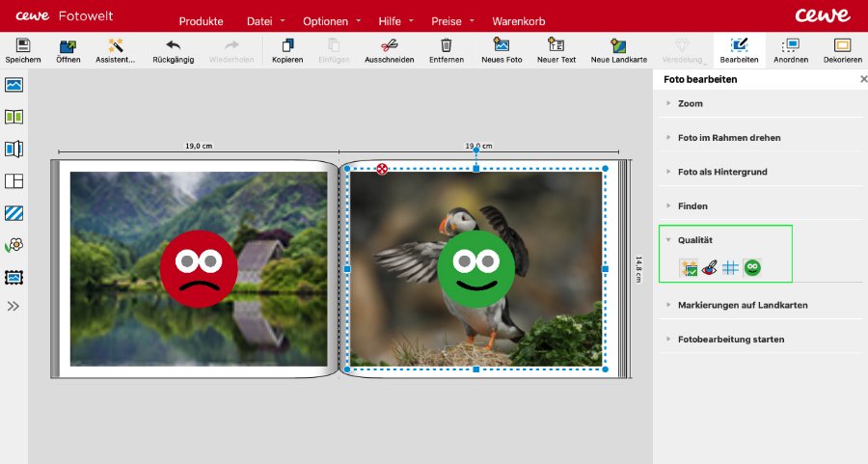Click the Entfernen trash icon
Viewport: 868px width, 464px height.
(447, 45)
